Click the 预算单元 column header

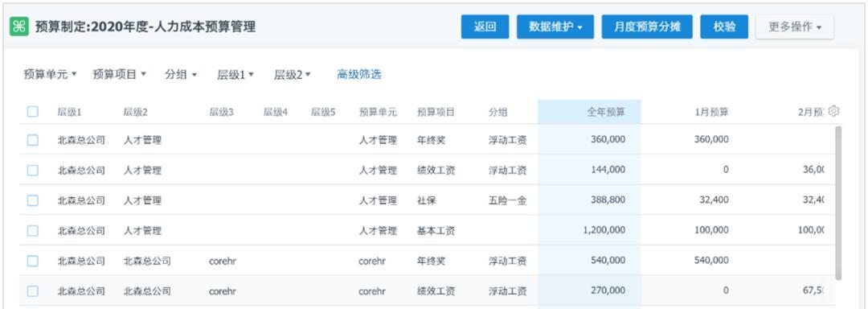pyautogui.click(x=378, y=112)
